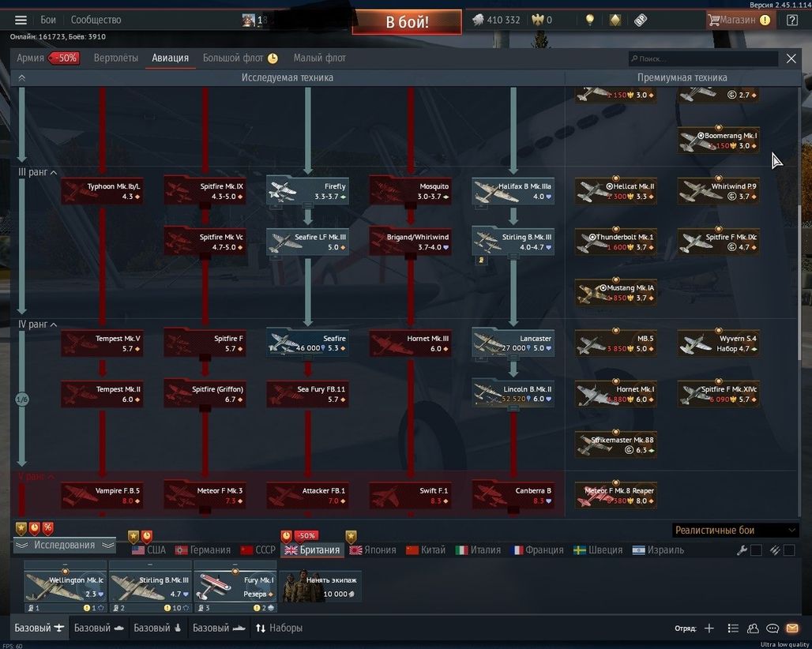Open the Сообщество menu
This screenshot has height=649, width=812.
coord(96,21)
